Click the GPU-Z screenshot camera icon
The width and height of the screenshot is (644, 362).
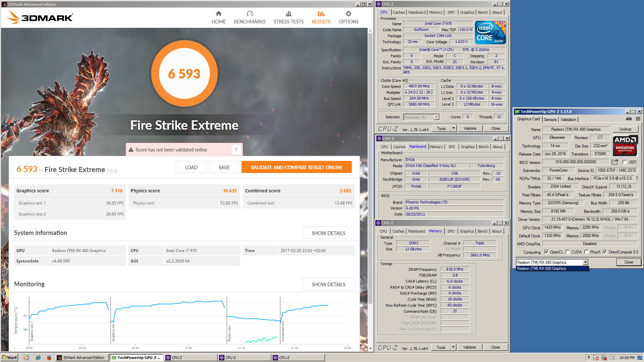pos(629,119)
